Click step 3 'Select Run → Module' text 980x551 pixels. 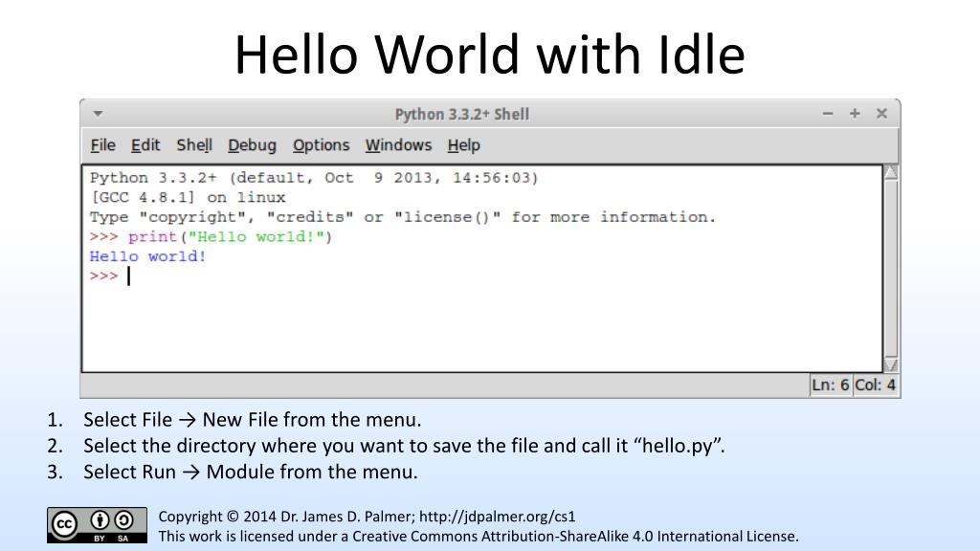coord(251,472)
